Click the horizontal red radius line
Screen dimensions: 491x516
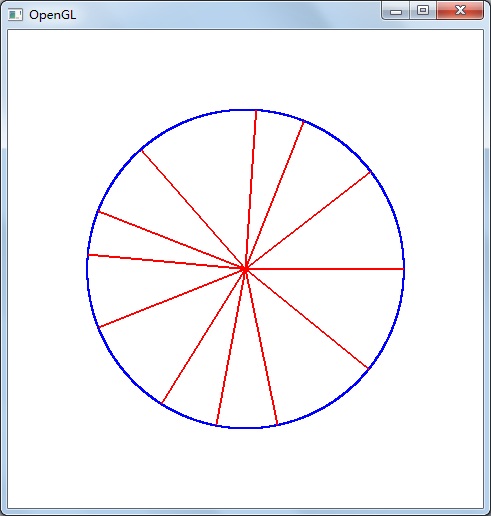(x=324, y=269)
